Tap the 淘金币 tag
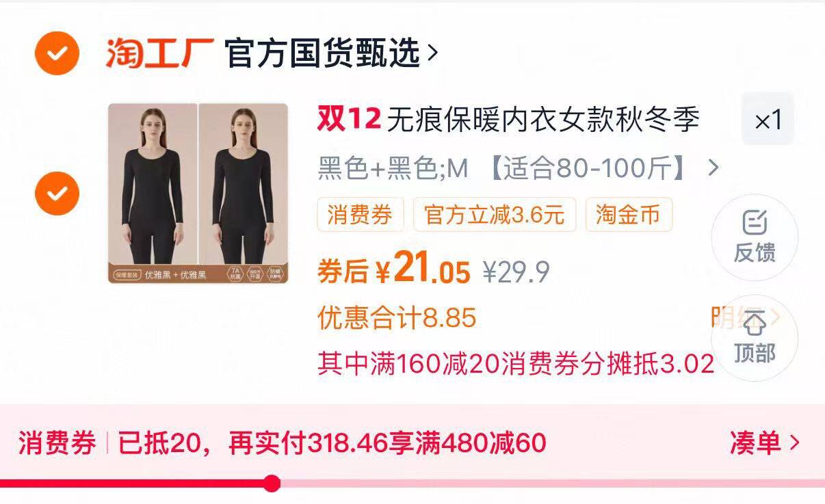 click(629, 215)
